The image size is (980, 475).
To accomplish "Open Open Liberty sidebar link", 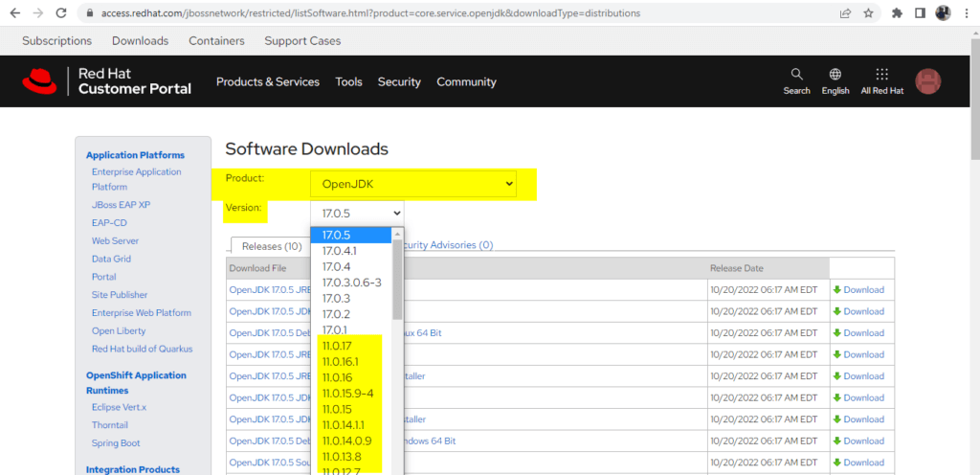I will (119, 330).
